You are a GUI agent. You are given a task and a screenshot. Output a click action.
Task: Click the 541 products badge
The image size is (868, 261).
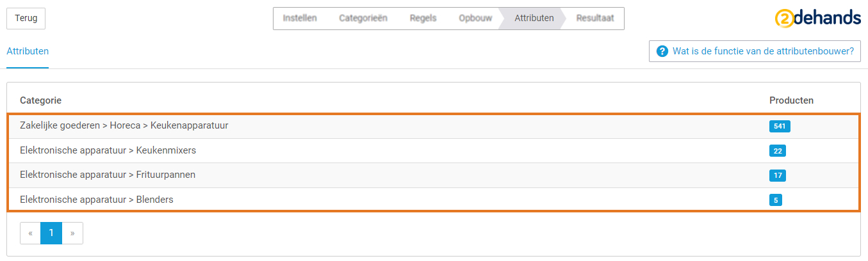pyautogui.click(x=780, y=127)
